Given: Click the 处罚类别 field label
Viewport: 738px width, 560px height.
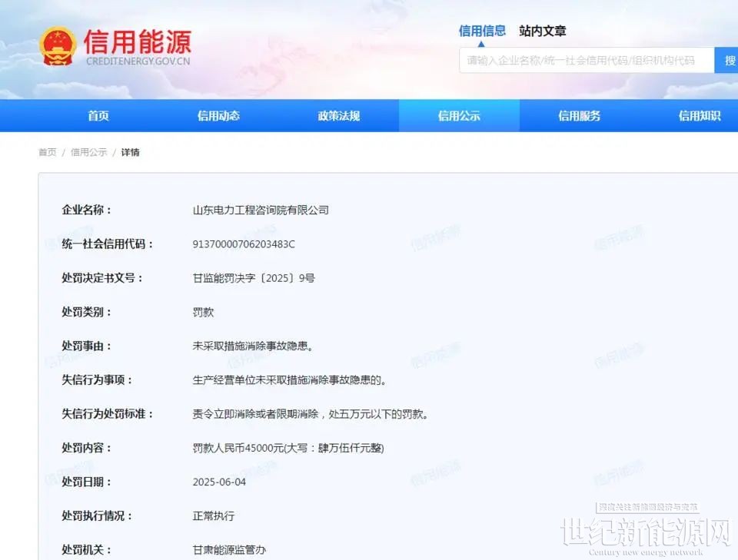Looking at the screenshot, I should [x=87, y=312].
